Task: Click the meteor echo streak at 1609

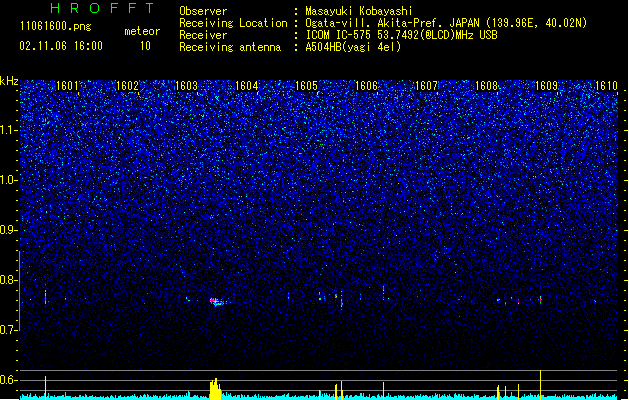Action: point(540,300)
